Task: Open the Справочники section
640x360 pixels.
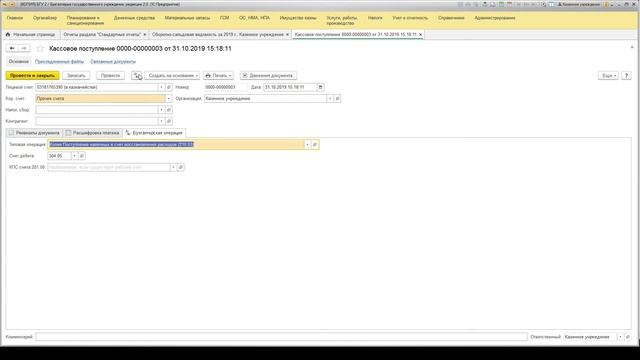Action: tap(451, 18)
